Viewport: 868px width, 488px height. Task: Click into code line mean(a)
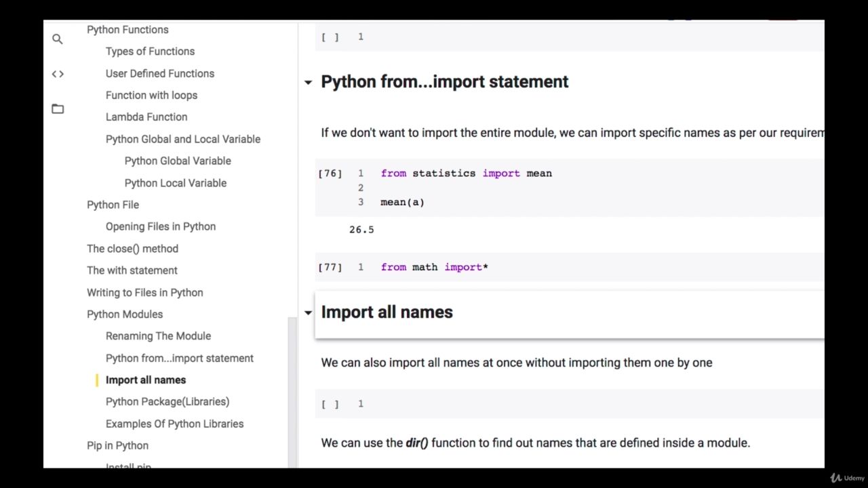pyautogui.click(x=402, y=202)
